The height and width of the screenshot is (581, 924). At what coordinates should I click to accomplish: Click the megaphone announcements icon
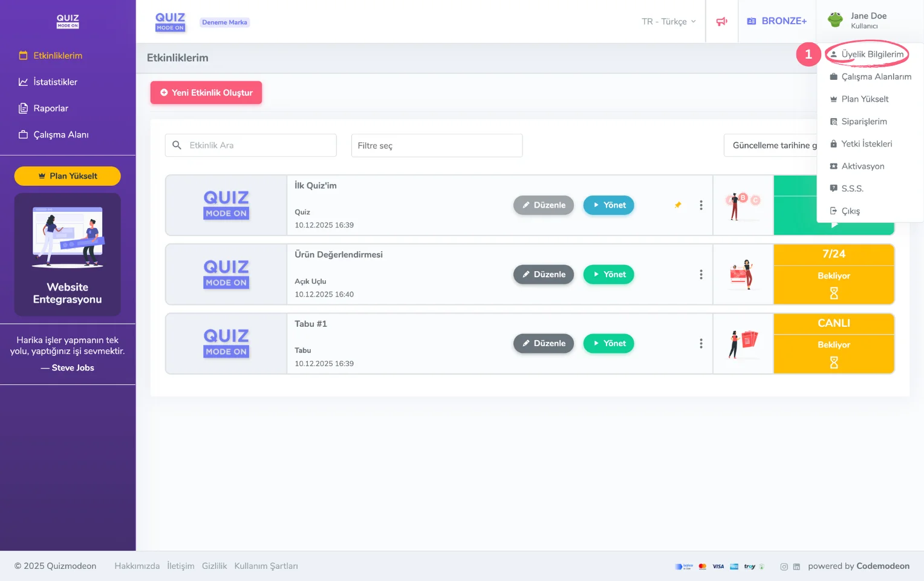click(721, 22)
